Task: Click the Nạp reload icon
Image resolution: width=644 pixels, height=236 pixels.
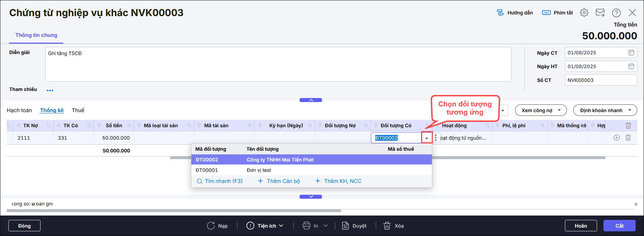Action: 211,226
